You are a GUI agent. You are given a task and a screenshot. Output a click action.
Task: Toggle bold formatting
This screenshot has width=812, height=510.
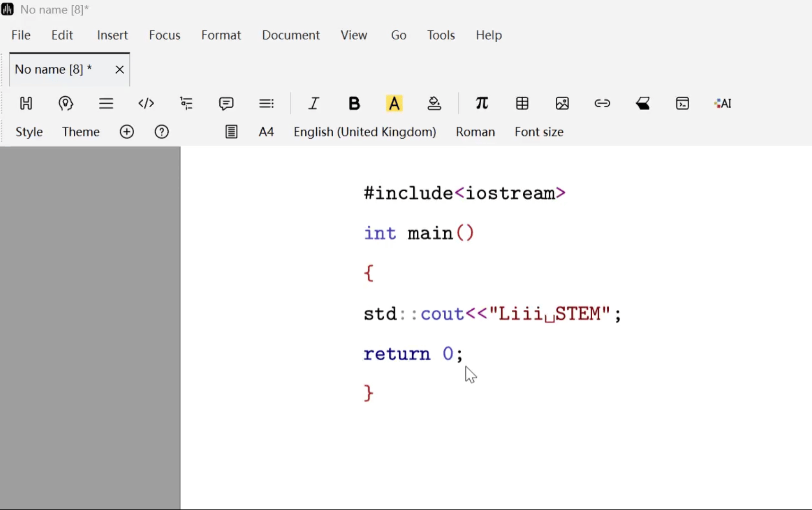click(x=354, y=103)
